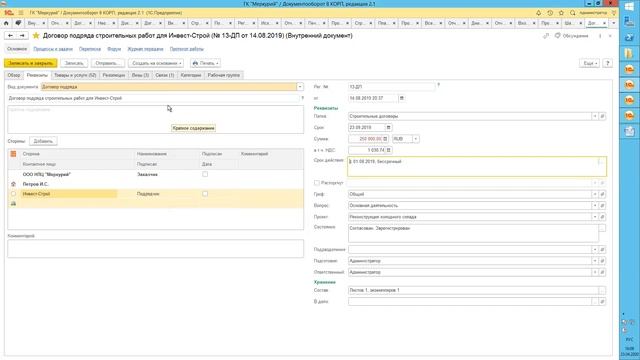
Task: Open the Ещё menu
Action: click(x=589, y=63)
